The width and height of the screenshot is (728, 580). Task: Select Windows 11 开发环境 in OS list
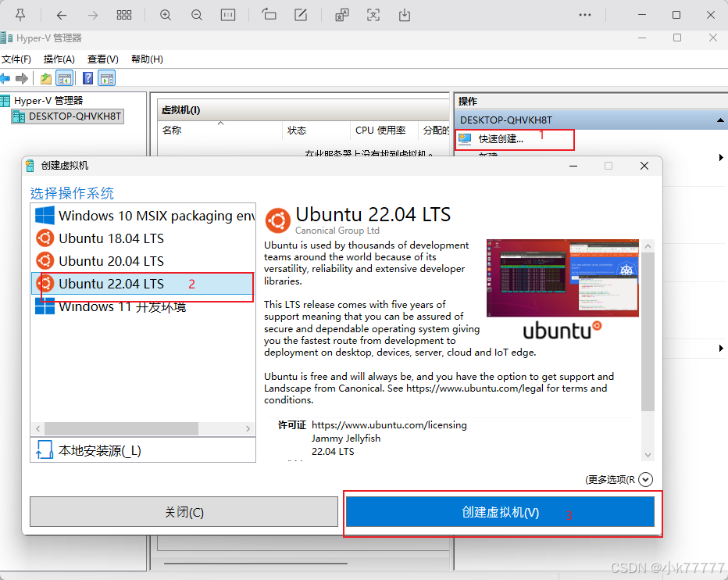pos(144,306)
